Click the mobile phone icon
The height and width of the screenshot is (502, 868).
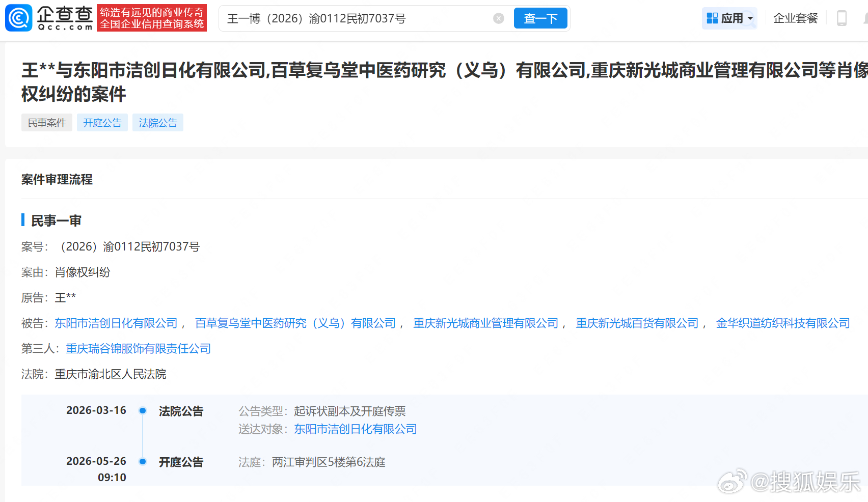[843, 17]
